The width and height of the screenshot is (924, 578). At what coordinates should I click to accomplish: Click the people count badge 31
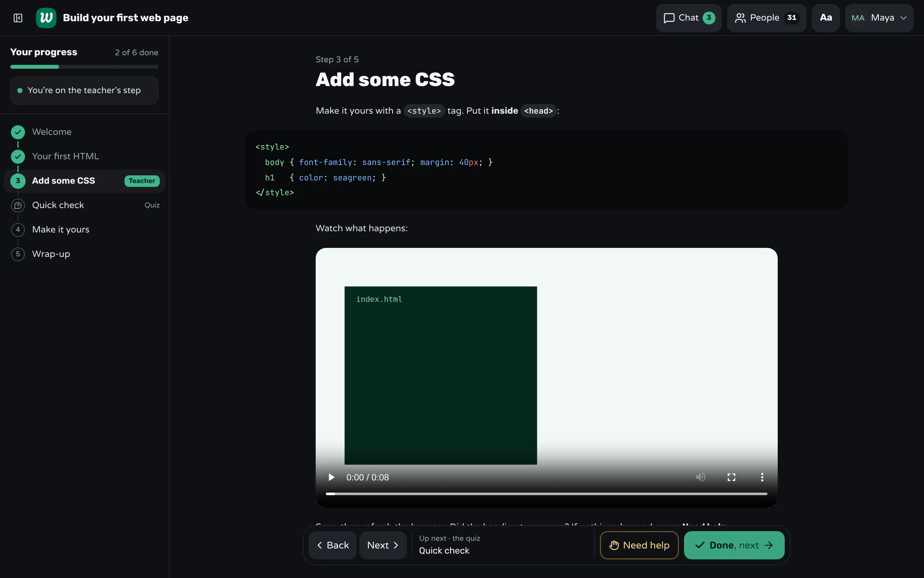coord(791,18)
